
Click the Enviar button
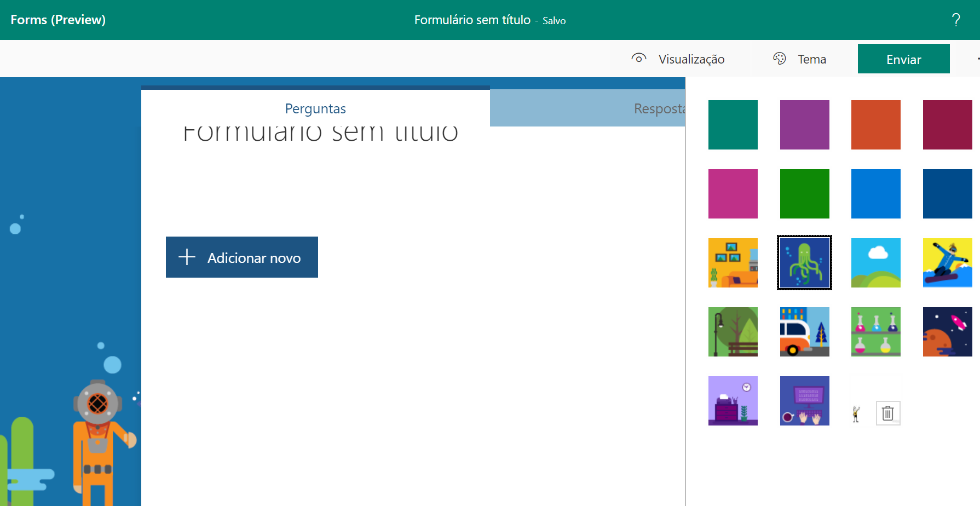pyautogui.click(x=904, y=59)
